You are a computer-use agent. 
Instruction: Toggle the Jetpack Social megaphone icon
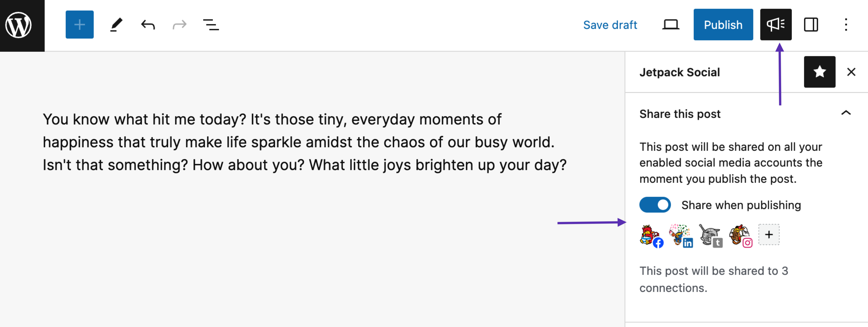click(x=776, y=25)
